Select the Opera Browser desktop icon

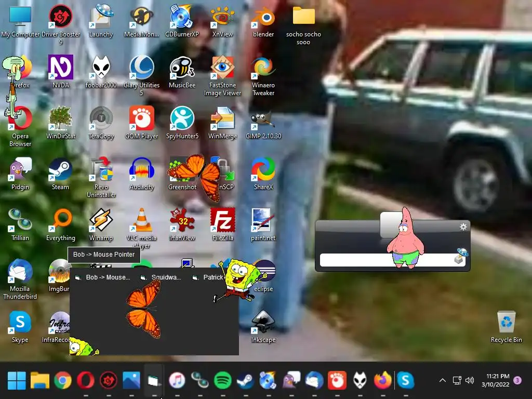click(20, 126)
